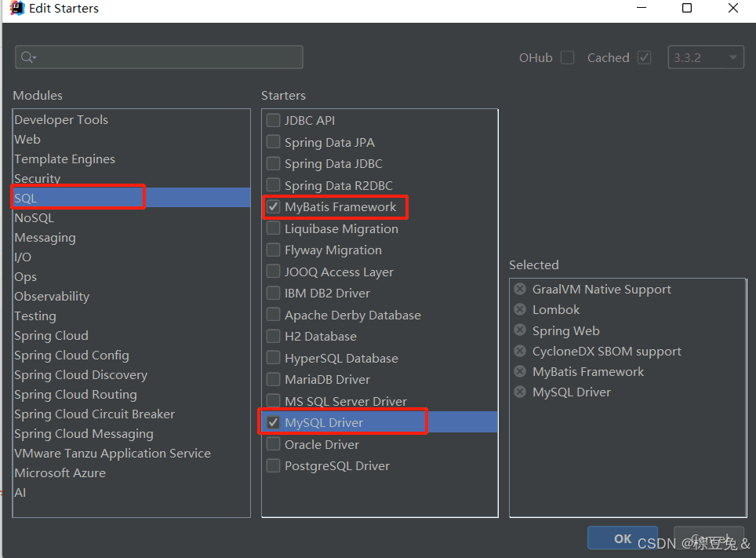Click the IntelliJ IDEA title bar icon
Viewport: 756px width, 558px height.
pos(17,8)
